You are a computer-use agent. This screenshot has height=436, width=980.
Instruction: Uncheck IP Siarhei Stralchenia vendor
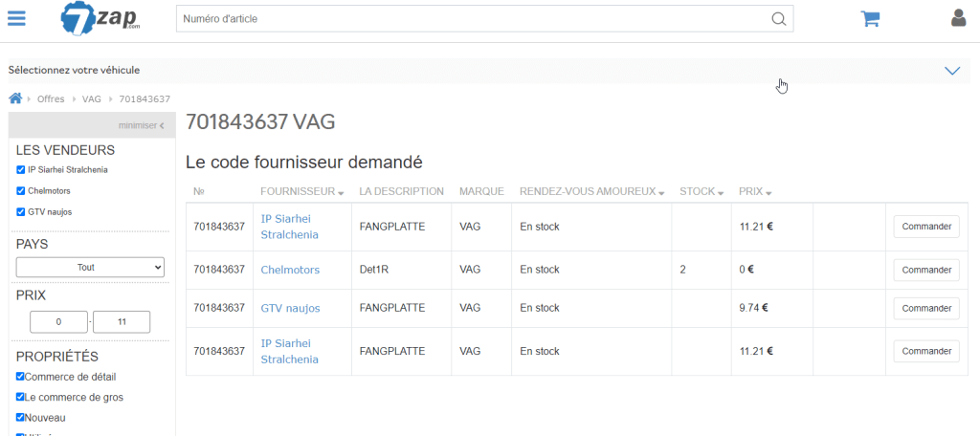21,170
